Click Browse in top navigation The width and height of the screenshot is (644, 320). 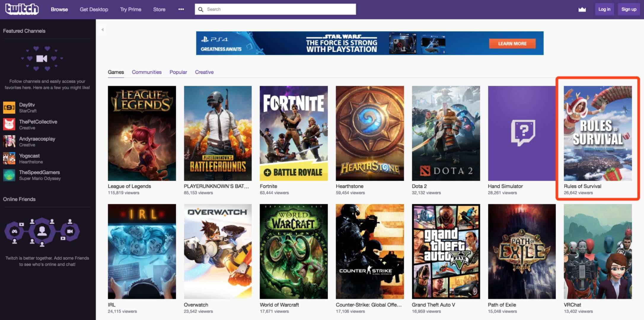click(x=59, y=9)
